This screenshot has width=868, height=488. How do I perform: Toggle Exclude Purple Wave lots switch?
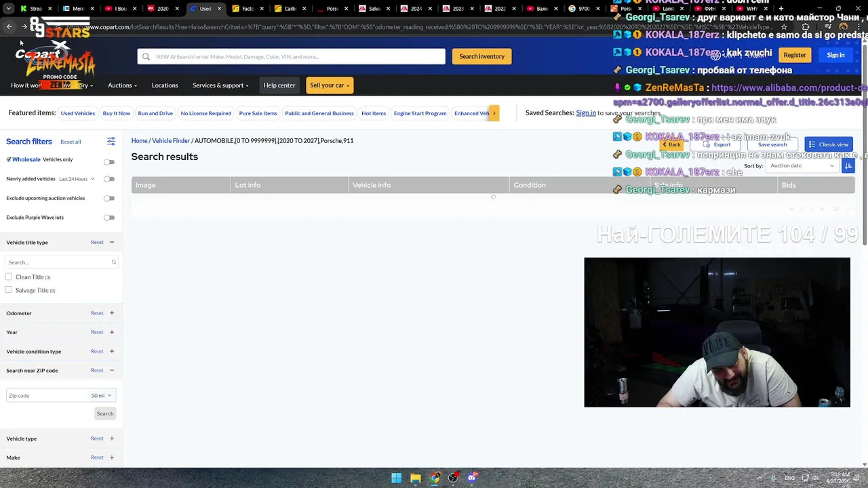(x=109, y=218)
